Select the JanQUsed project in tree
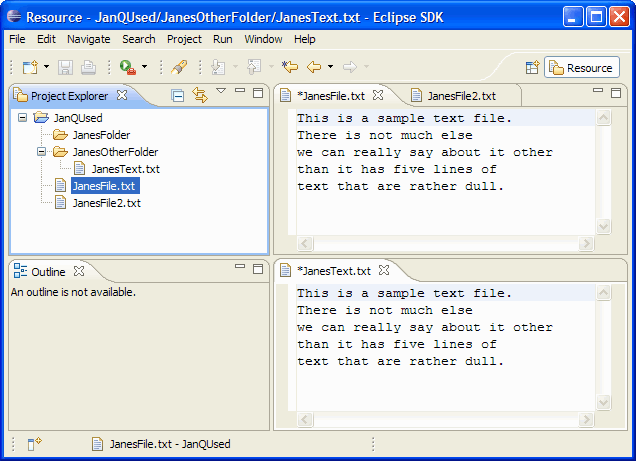This screenshot has height=461, width=636. 78,118
